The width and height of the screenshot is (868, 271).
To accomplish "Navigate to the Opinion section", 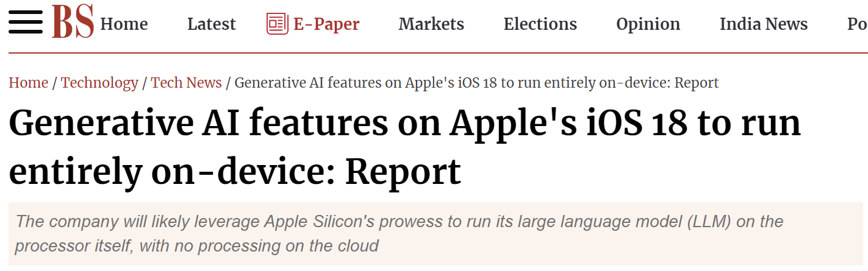I will point(648,24).
